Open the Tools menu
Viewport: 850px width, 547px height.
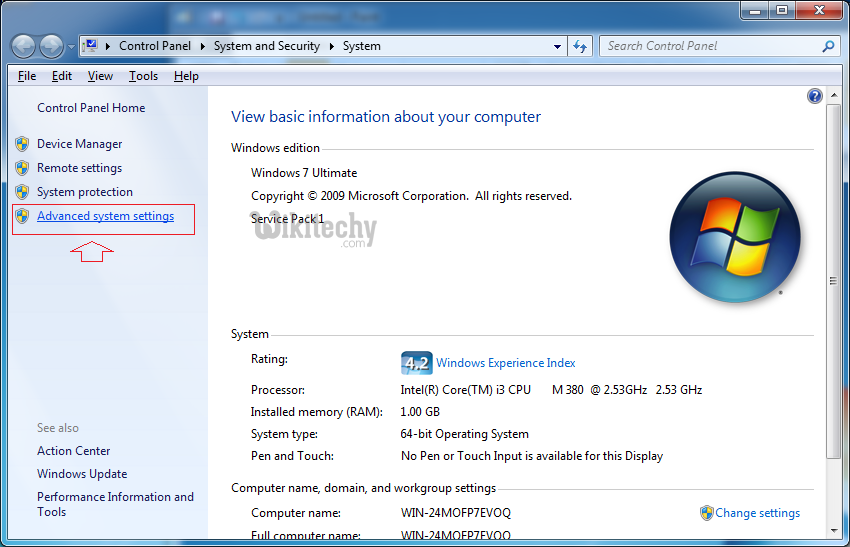coord(143,76)
